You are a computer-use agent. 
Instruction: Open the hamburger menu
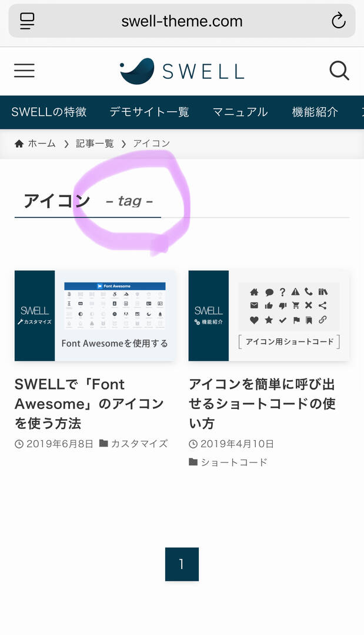coord(24,71)
